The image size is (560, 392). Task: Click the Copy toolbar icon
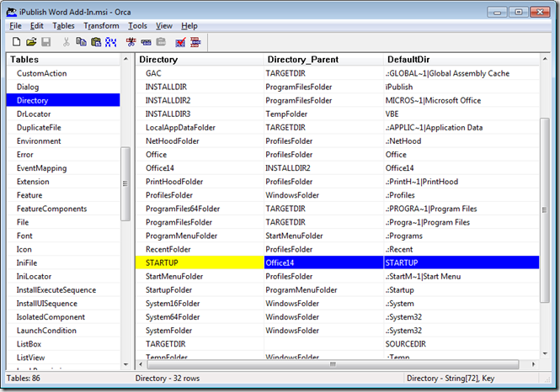(x=81, y=42)
